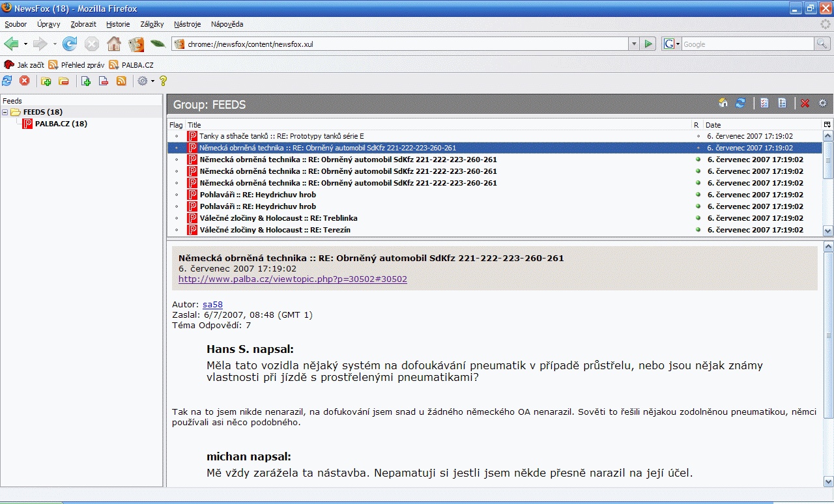This screenshot has height=504, width=834.
Task: Refresh the group using the header refresh icon
Action: [740, 103]
